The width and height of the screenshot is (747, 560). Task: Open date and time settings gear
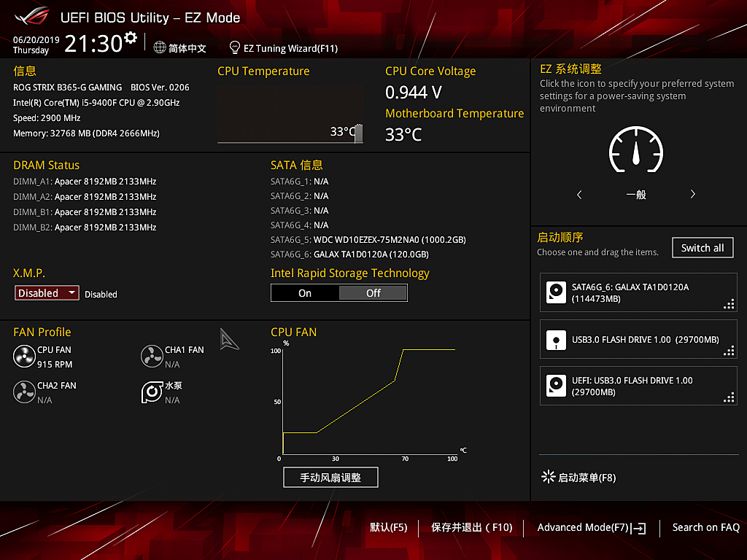130,38
